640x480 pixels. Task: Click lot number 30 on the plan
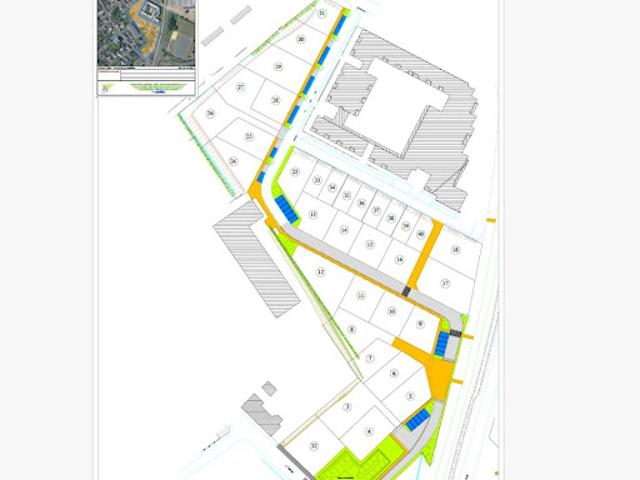[301, 40]
